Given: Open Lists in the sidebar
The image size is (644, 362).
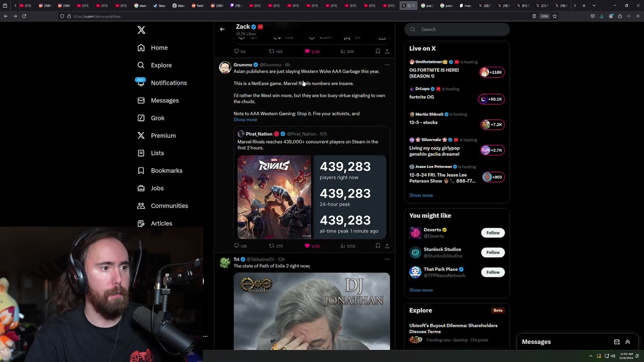Looking at the screenshot, I should (x=150, y=153).
